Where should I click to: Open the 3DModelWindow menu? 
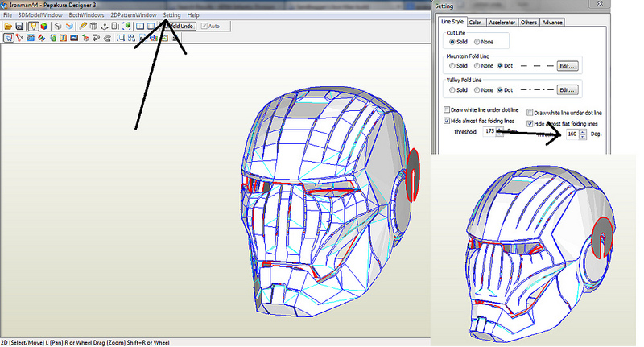41,15
